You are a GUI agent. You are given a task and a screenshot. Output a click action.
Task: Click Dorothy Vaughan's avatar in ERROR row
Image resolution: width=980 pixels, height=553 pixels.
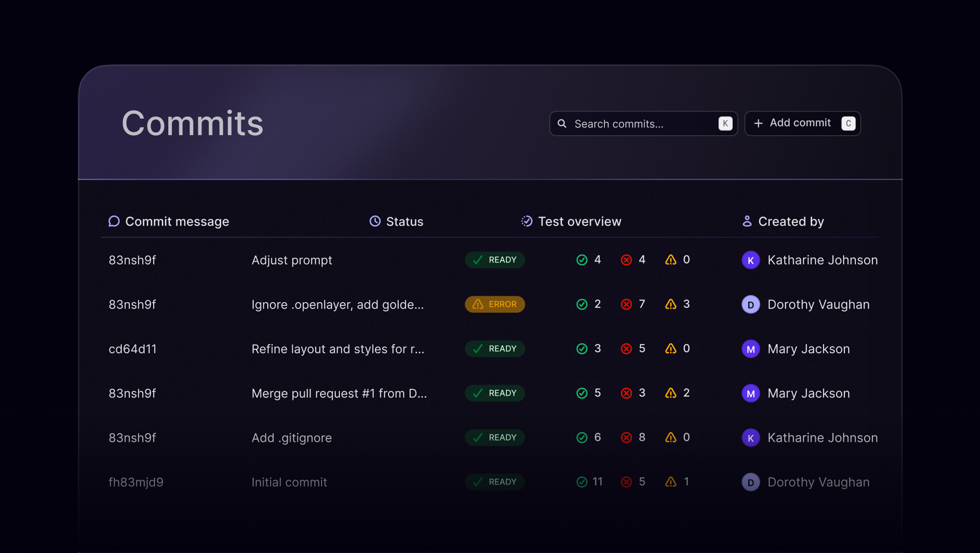[x=751, y=305]
